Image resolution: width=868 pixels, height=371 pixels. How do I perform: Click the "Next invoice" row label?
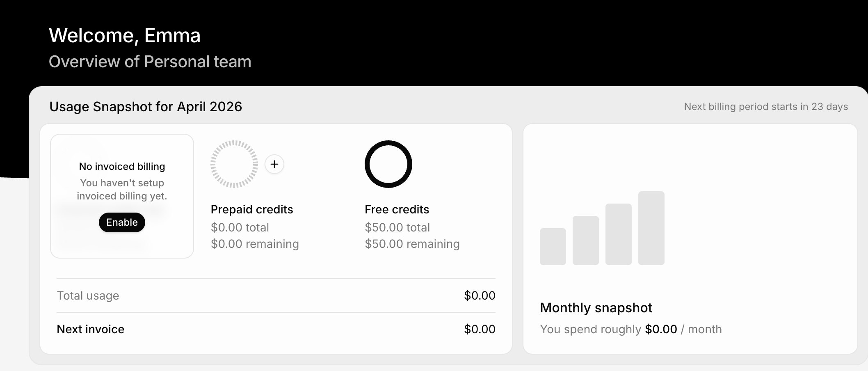coord(90,329)
